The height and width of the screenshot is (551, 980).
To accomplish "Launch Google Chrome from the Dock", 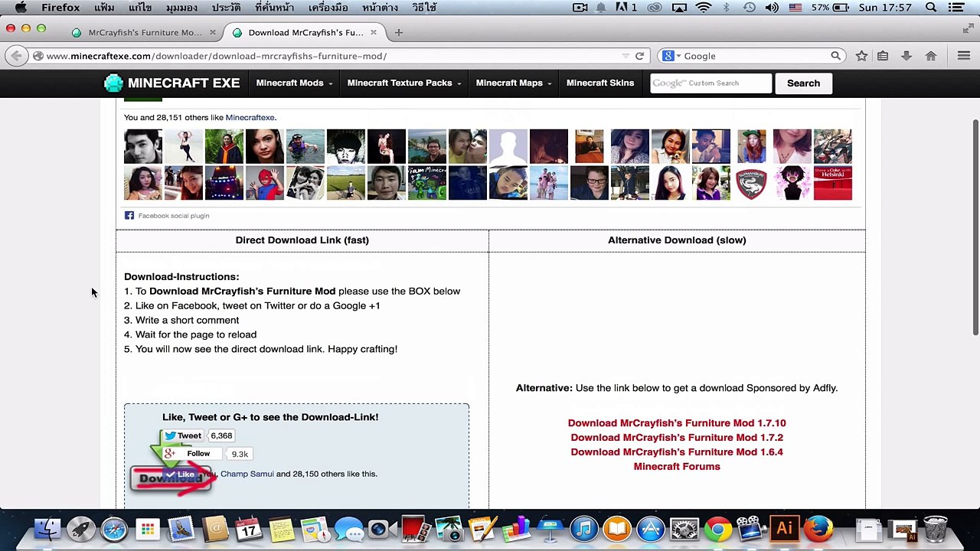I will (x=718, y=529).
